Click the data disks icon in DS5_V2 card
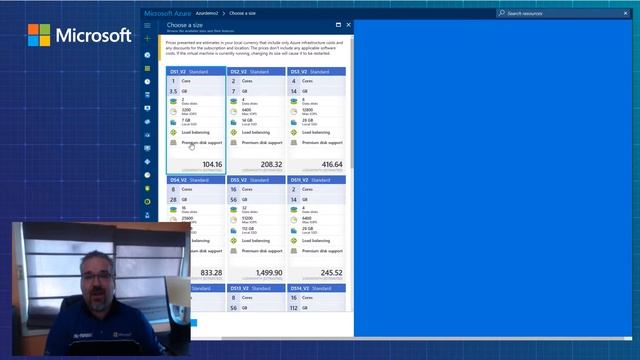 tap(234, 210)
